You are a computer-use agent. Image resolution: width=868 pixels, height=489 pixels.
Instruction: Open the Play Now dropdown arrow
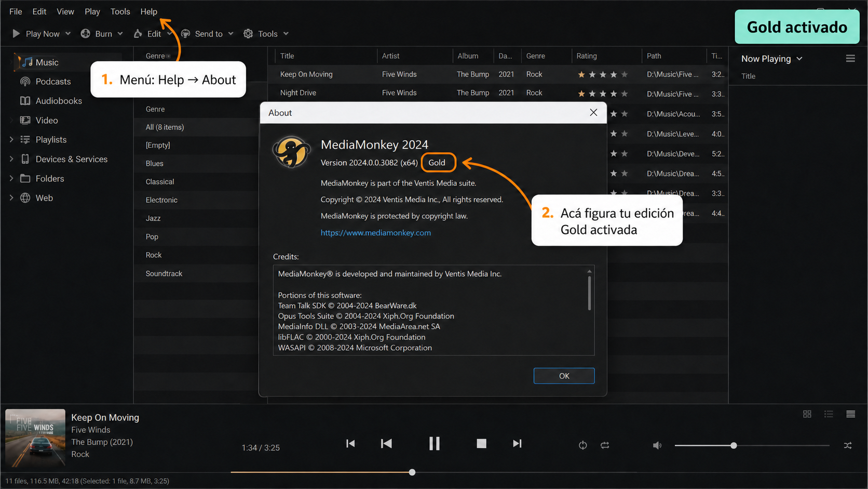pyautogui.click(x=68, y=34)
